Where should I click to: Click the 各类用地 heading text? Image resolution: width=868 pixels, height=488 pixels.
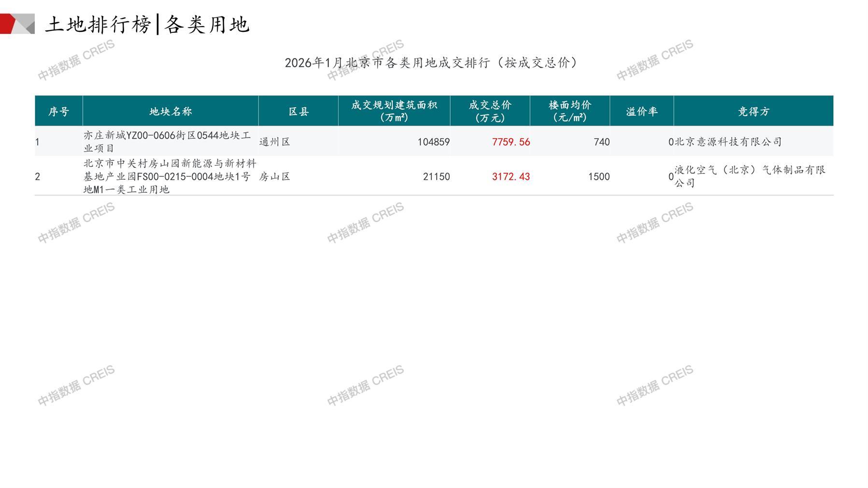(207, 24)
